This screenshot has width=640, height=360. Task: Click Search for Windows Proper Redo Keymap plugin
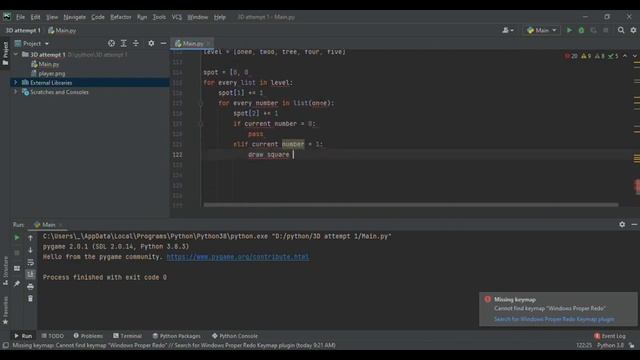pos(554,319)
